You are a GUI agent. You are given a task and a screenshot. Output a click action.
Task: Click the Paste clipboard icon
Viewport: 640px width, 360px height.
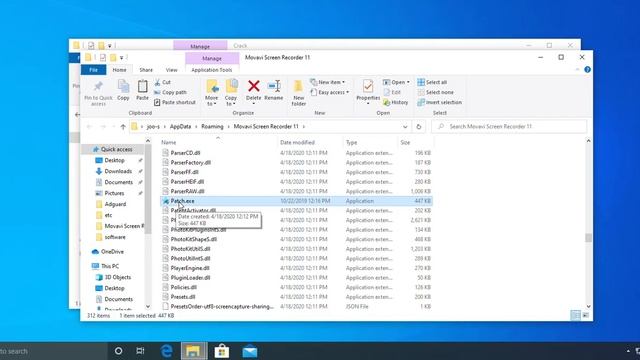point(142,86)
